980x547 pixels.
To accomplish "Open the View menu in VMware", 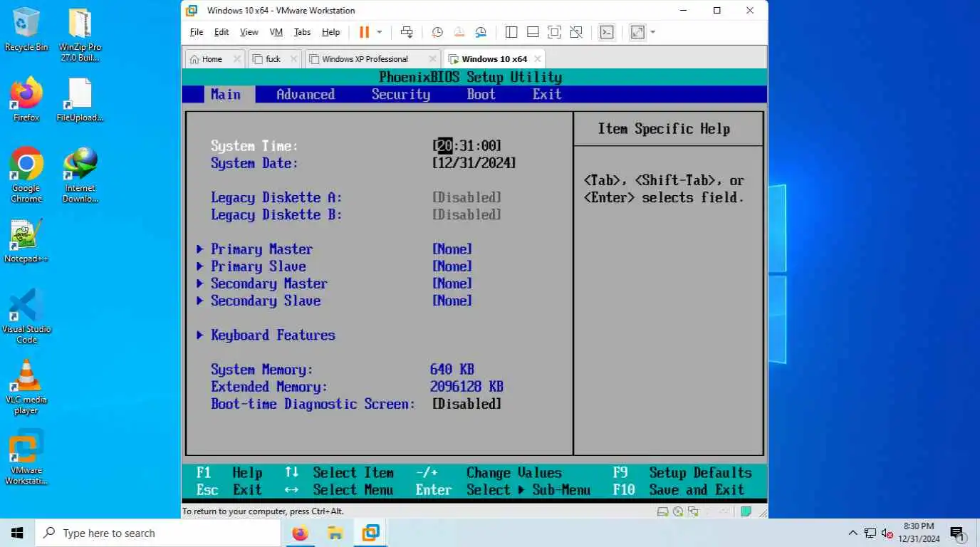I will point(249,32).
